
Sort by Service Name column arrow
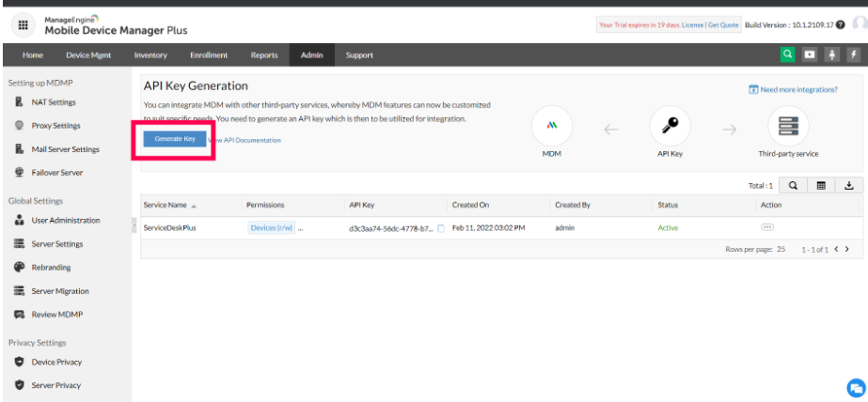point(194,206)
